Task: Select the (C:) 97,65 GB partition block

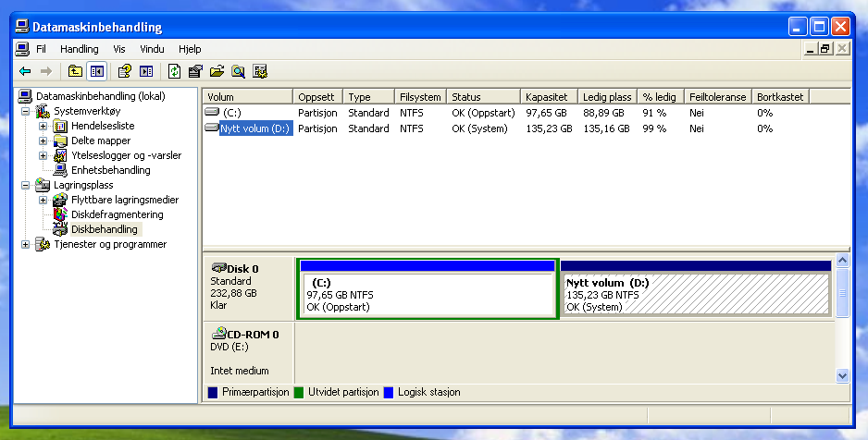Action: (428, 288)
